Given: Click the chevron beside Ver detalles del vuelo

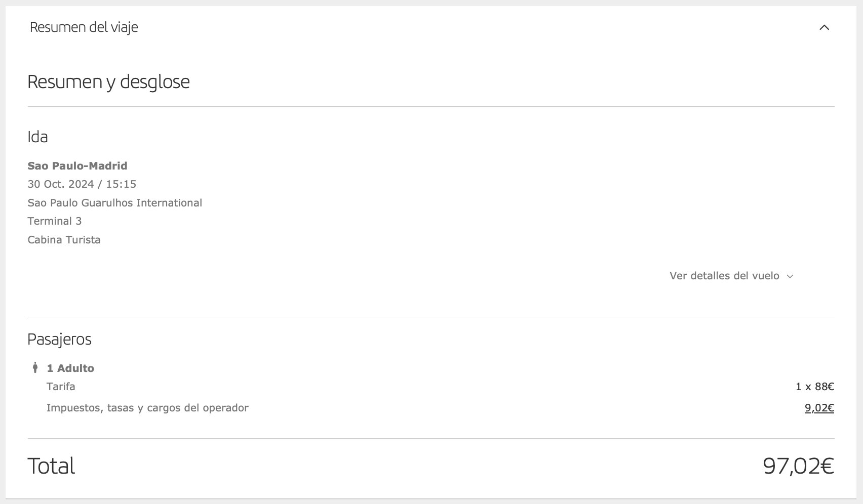Looking at the screenshot, I should click(x=790, y=276).
